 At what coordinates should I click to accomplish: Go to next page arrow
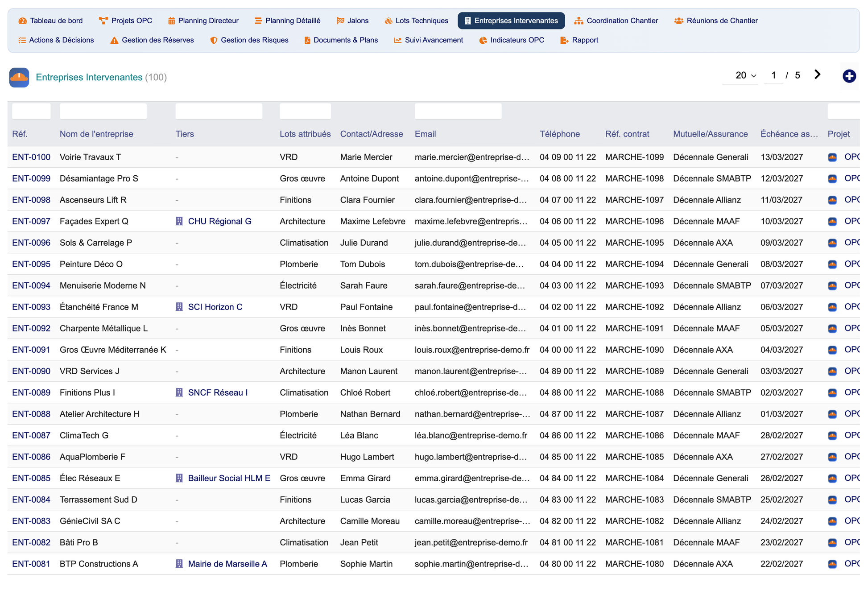point(817,74)
